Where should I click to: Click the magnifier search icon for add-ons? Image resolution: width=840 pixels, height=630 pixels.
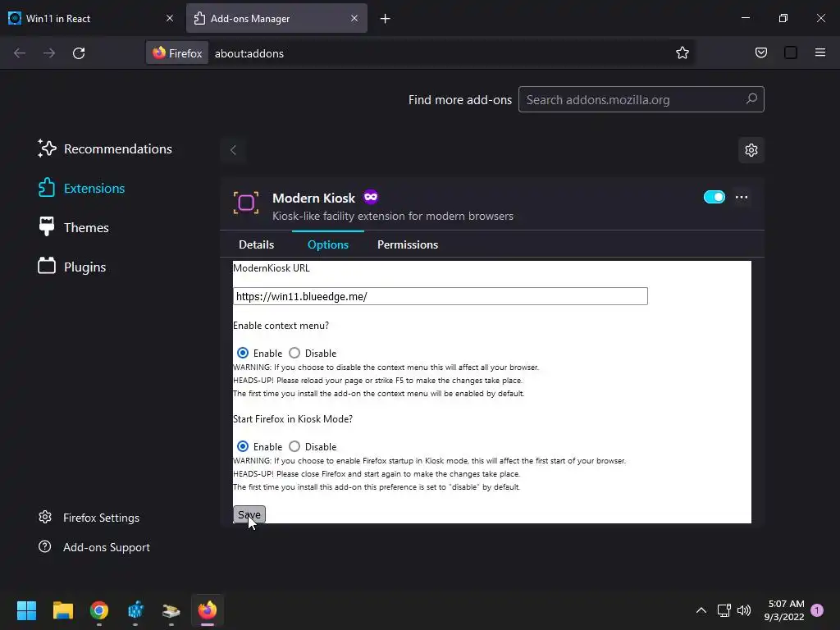[751, 99]
